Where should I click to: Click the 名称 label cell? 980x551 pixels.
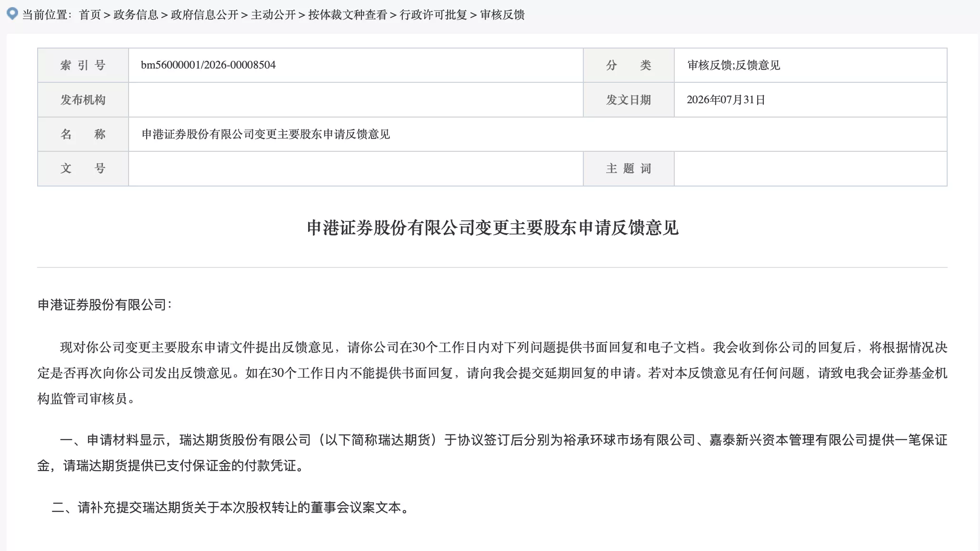[83, 134]
